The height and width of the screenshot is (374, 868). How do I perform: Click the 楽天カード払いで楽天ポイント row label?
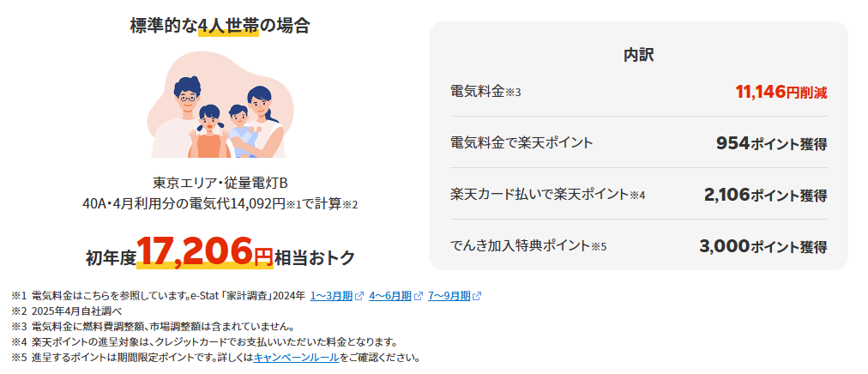[x=548, y=195]
